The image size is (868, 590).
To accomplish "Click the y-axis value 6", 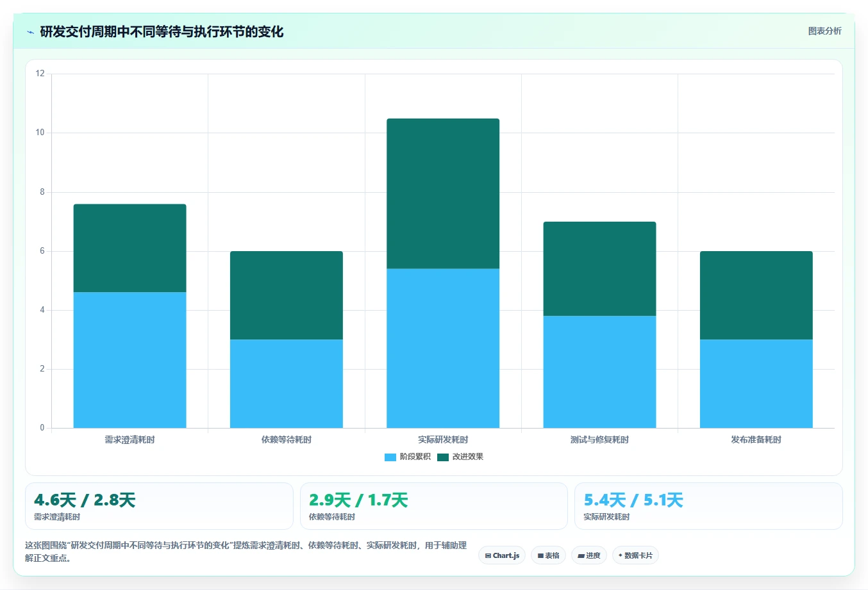I will 42,251.
